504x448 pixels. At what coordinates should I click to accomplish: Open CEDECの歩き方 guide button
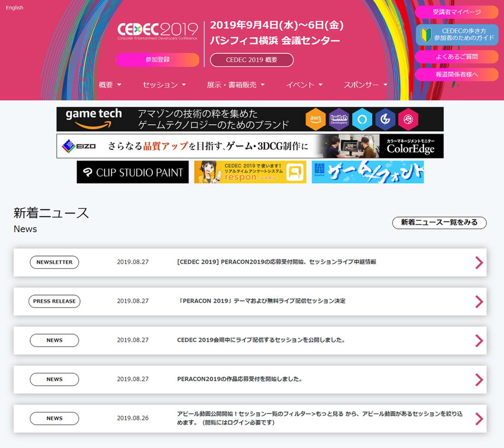457,35
